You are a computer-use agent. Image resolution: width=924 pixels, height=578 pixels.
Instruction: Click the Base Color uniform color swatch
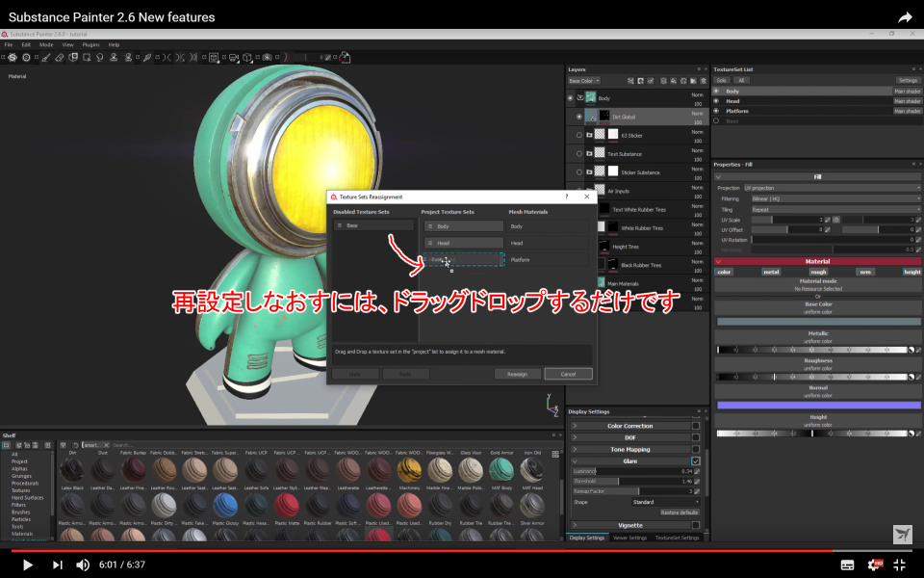click(818, 322)
